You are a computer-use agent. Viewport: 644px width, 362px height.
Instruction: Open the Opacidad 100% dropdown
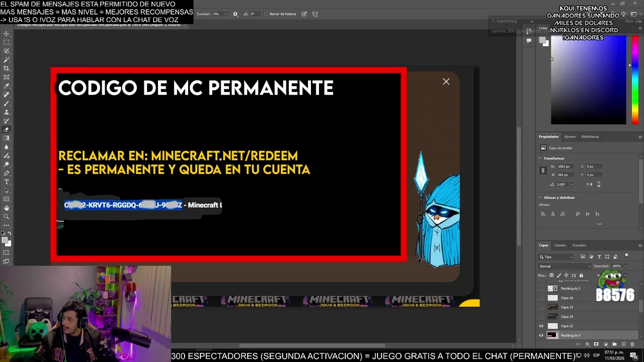point(625,266)
